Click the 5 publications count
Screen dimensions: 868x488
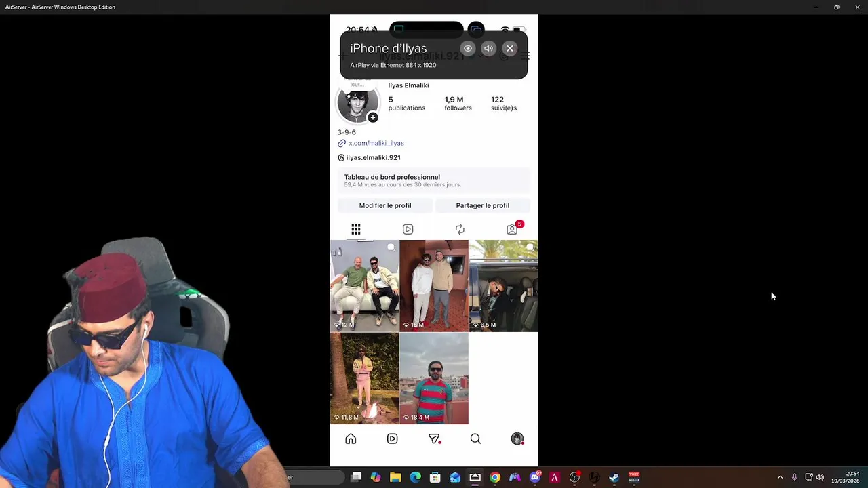(x=406, y=104)
